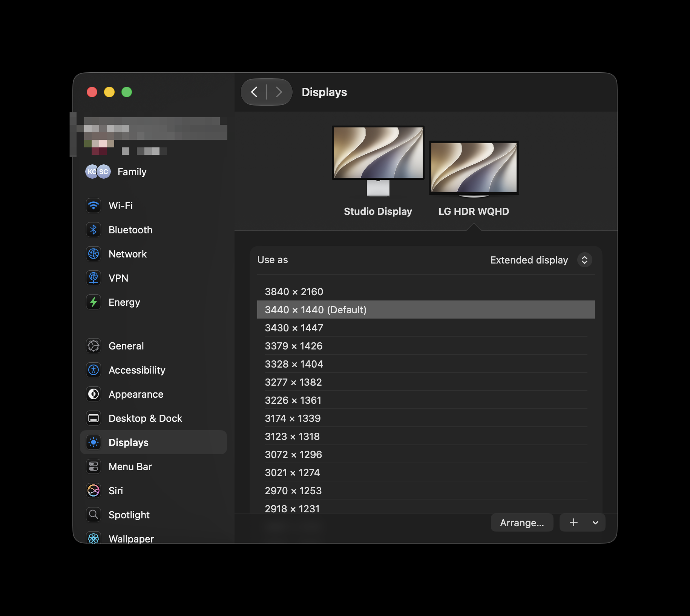Minimize the System Settings window
This screenshot has width=690, height=616.
[109, 92]
